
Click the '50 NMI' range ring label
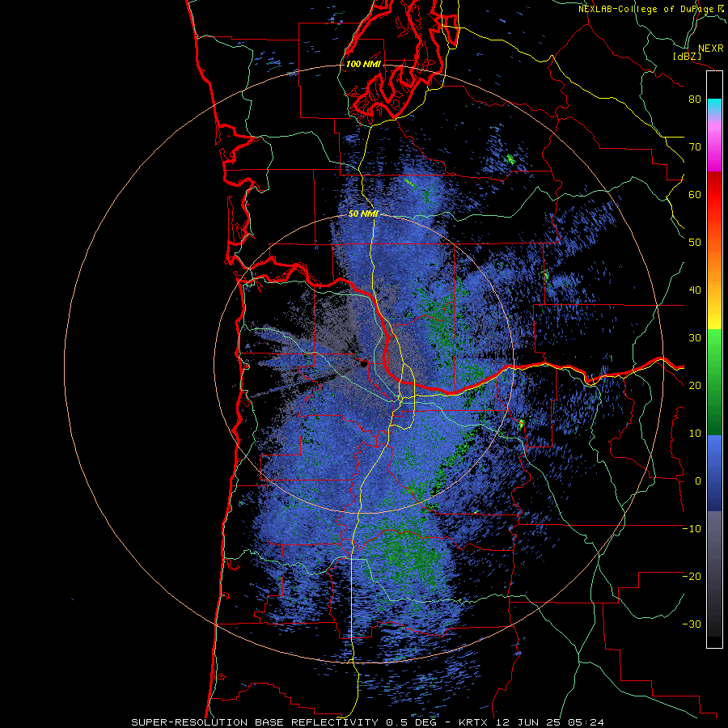tap(363, 214)
